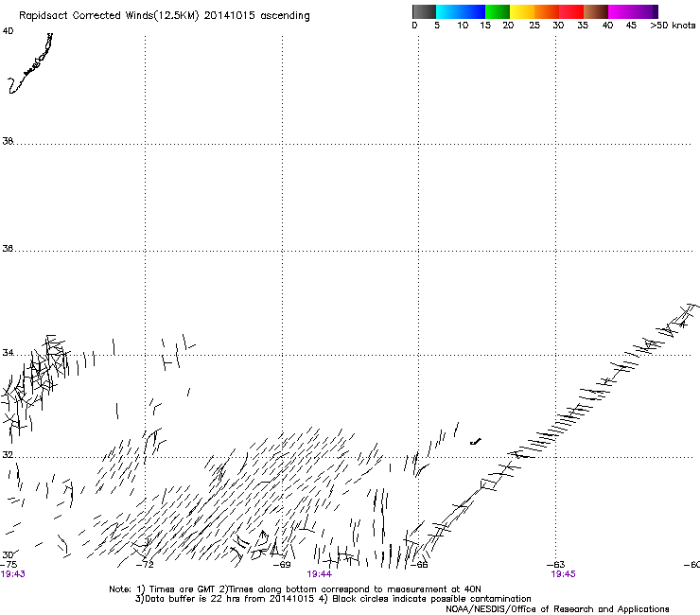Screen dimensions: 700x615
Task: Click the 30 latitude axis label
Action: [x=8, y=554]
